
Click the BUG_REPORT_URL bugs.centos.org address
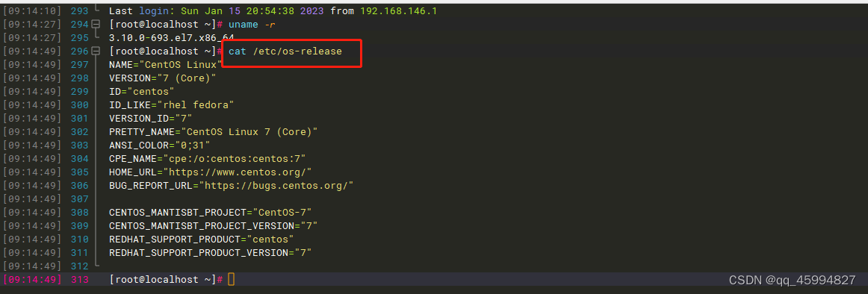(276, 185)
